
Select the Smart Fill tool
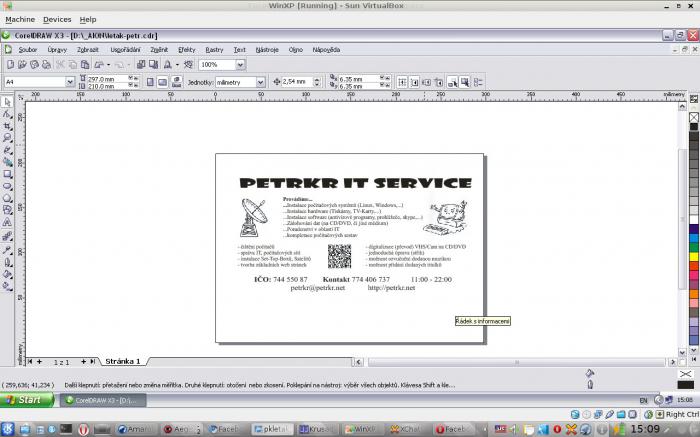click(7, 162)
